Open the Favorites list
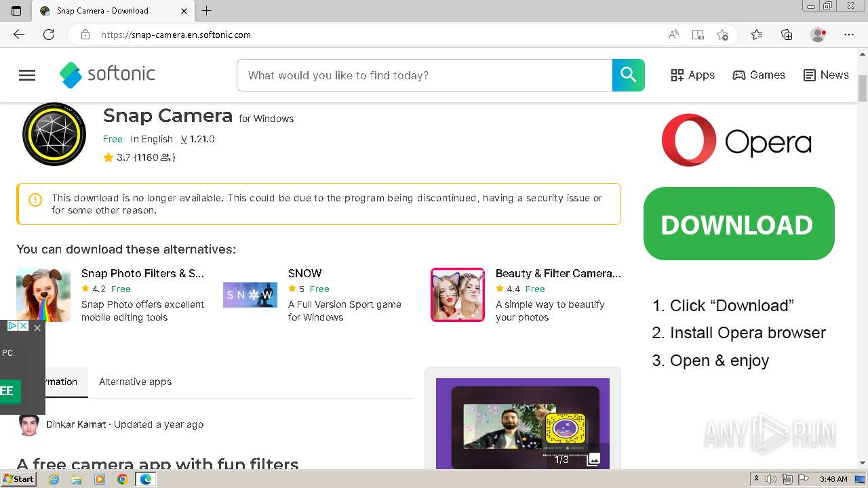This screenshot has width=868, height=488. (x=757, y=35)
